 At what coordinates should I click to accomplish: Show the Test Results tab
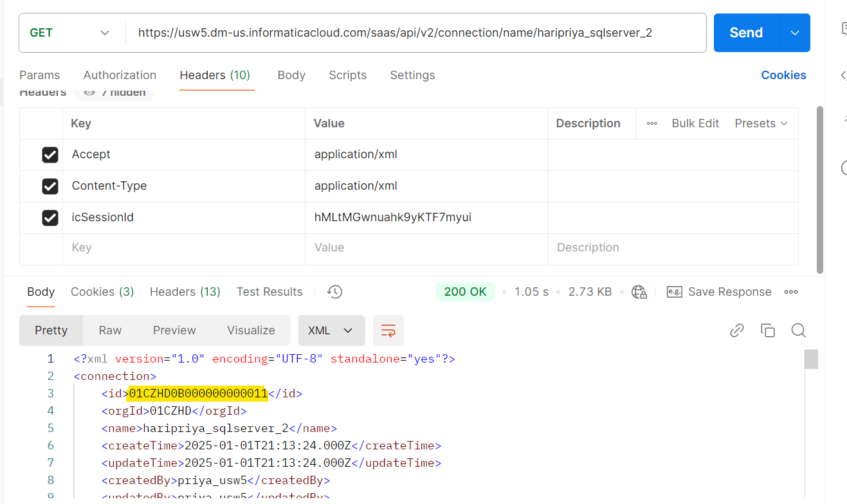point(269,292)
